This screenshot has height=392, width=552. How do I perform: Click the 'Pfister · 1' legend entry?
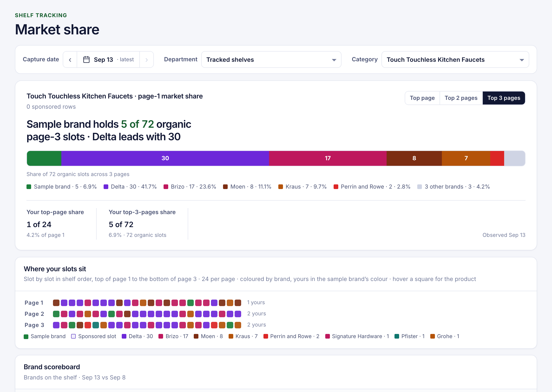(410, 336)
